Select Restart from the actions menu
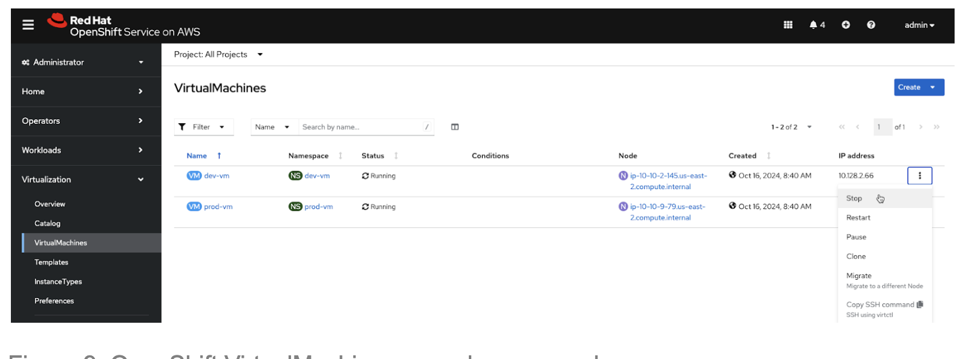 884,218
